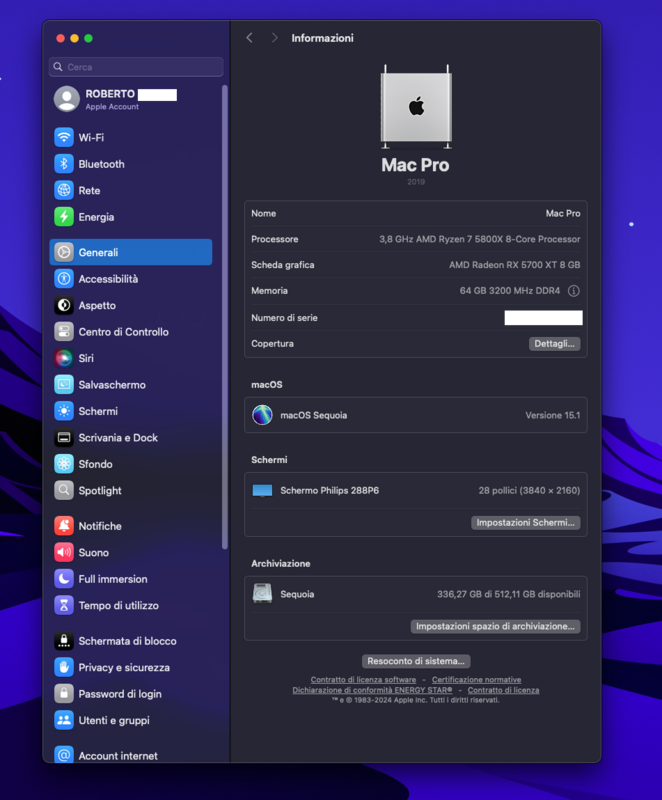This screenshot has height=800, width=662.
Task: Click the sidebar vertical scrollbar
Action: click(x=225, y=317)
